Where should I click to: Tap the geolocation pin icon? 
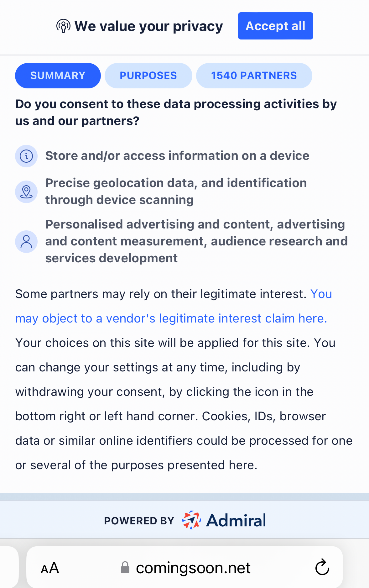point(26,192)
